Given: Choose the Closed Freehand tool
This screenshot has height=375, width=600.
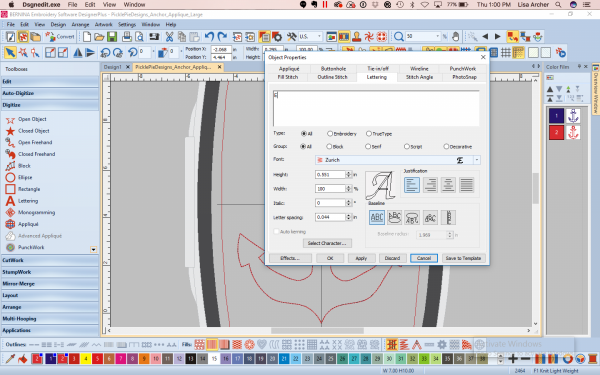Looking at the screenshot, I should coord(30,154).
